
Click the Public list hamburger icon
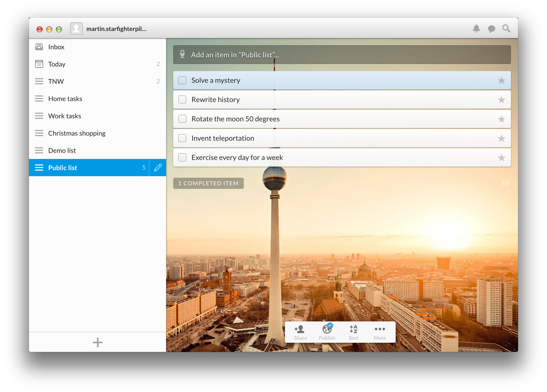pos(39,168)
